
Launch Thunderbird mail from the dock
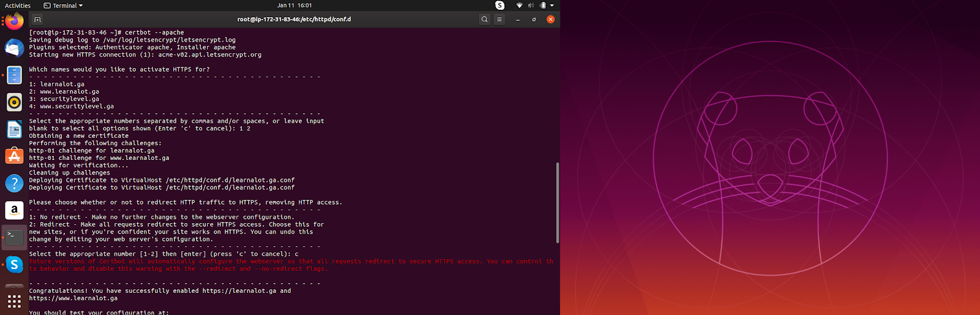pos(14,48)
